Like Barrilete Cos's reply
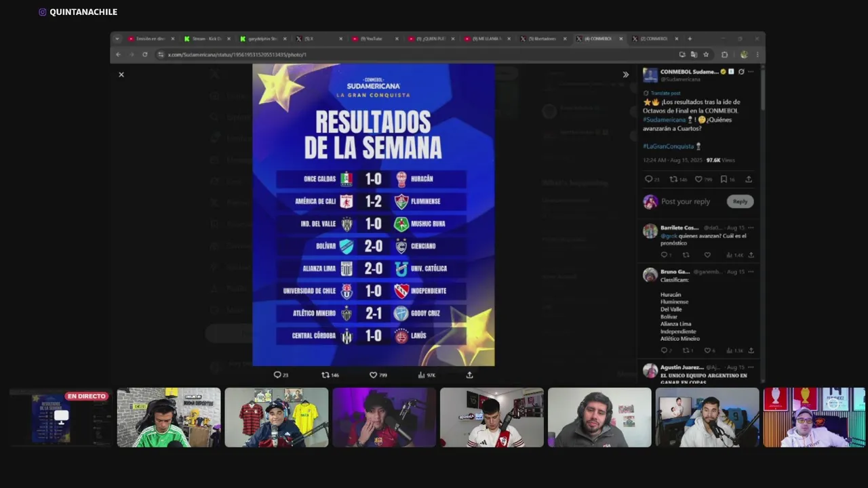The image size is (868, 488). (x=707, y=255)
